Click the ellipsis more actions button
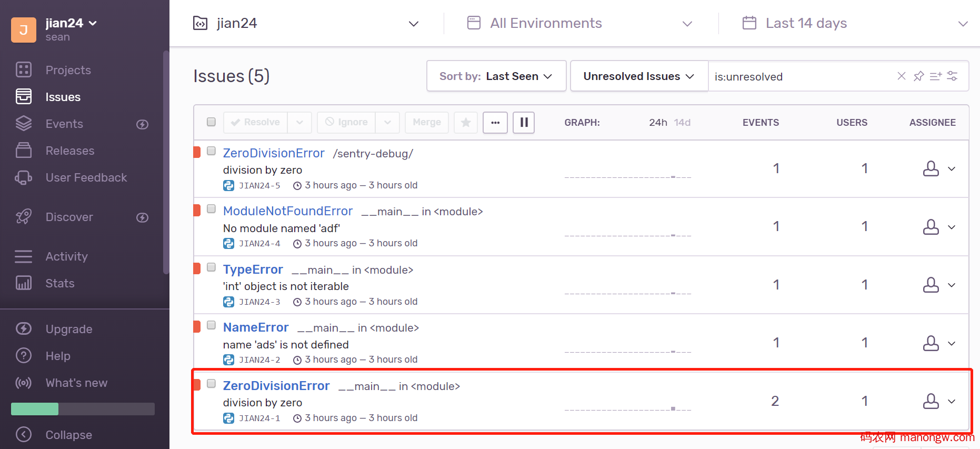This screenshot has width=980, height=449. click(495, 123)
